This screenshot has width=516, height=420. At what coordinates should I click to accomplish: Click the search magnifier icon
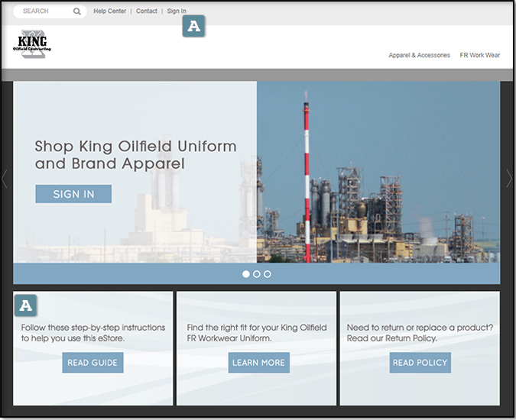tap(77, 11)
